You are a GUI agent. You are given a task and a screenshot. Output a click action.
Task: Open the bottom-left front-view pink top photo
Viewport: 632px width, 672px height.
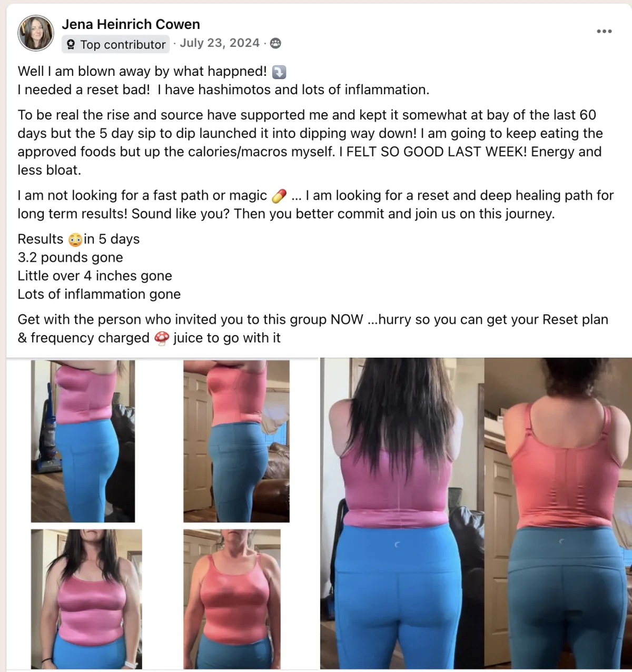point(86,599)
